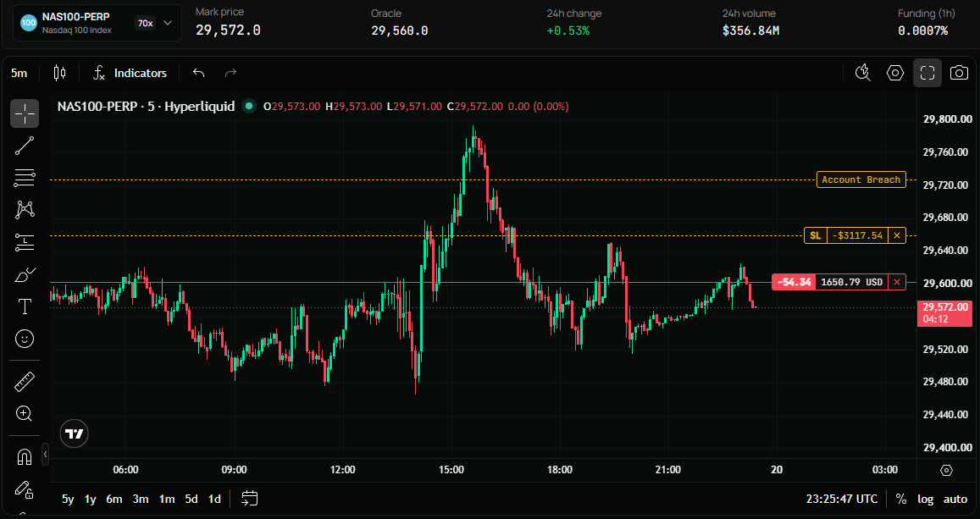Open timezone menu at 23:25:47 UTC
The image size is (980, 519).
click(x=842, y=499)
